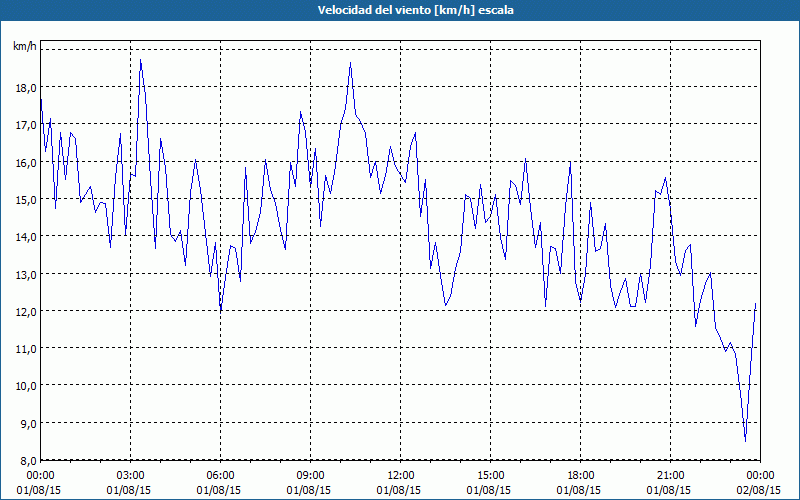Click the 11,0 y-axis label
The image size is (800, 500).
(x=26, y=349)
